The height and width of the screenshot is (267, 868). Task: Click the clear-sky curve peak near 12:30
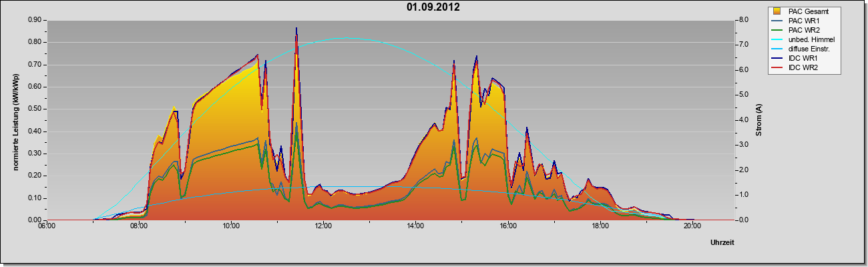click(342, 38)
